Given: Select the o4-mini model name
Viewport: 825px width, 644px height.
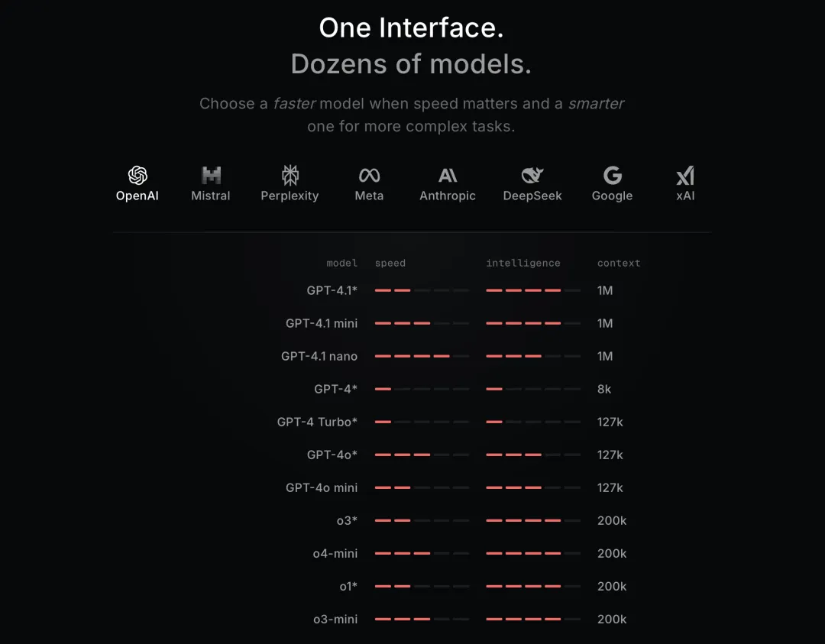Looking at the screenshot, I should tap(335, 553).
